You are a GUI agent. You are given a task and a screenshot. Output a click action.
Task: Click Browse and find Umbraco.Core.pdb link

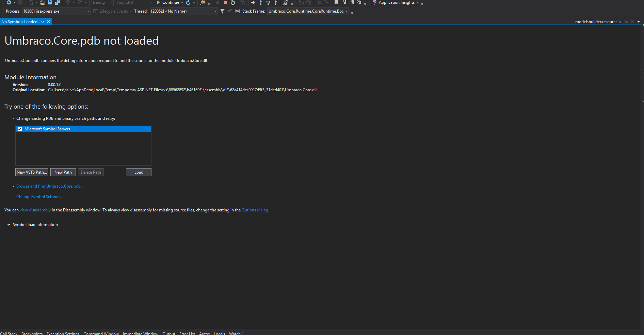(50, 186)
